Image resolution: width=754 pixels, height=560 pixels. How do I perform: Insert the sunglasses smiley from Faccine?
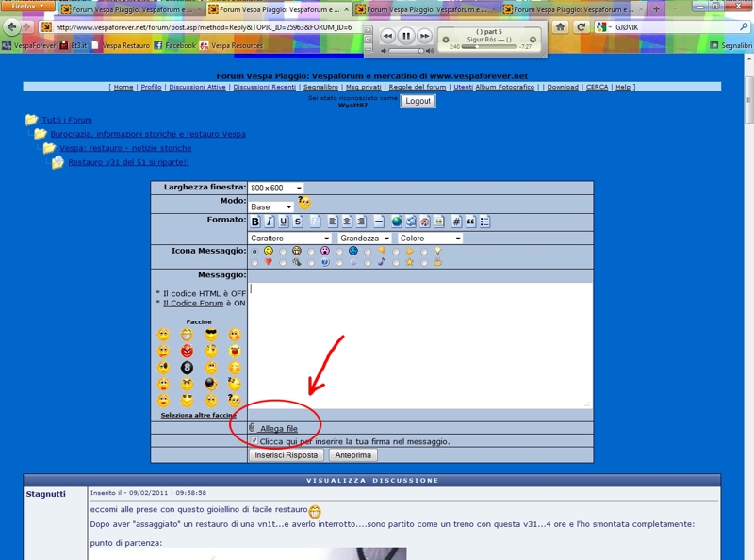tap(210, 334)
